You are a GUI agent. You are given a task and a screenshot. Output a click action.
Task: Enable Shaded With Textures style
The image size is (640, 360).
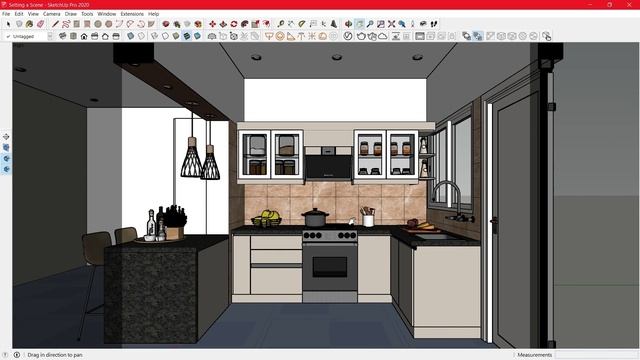tap(187, 36)
